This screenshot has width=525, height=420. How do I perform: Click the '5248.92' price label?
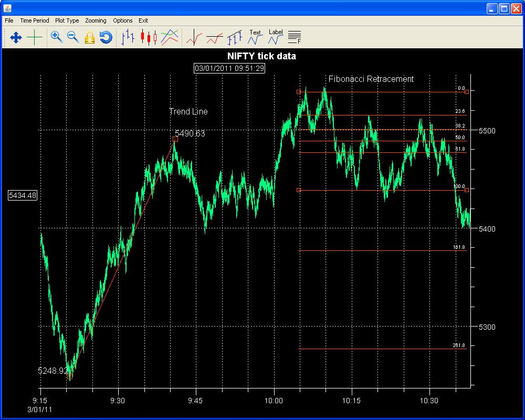[53, 371]
